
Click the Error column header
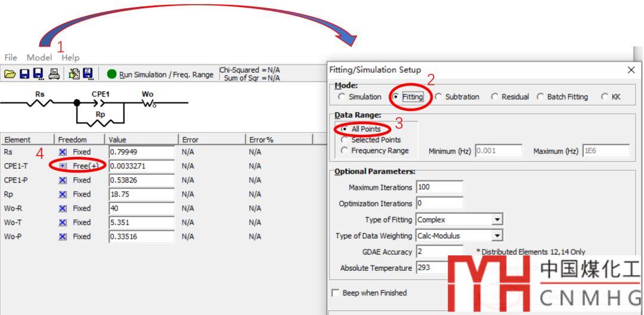coord(212,140)
